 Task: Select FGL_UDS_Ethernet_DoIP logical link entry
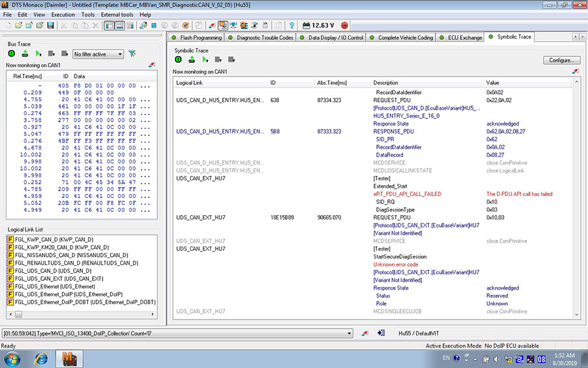[67, 294]
